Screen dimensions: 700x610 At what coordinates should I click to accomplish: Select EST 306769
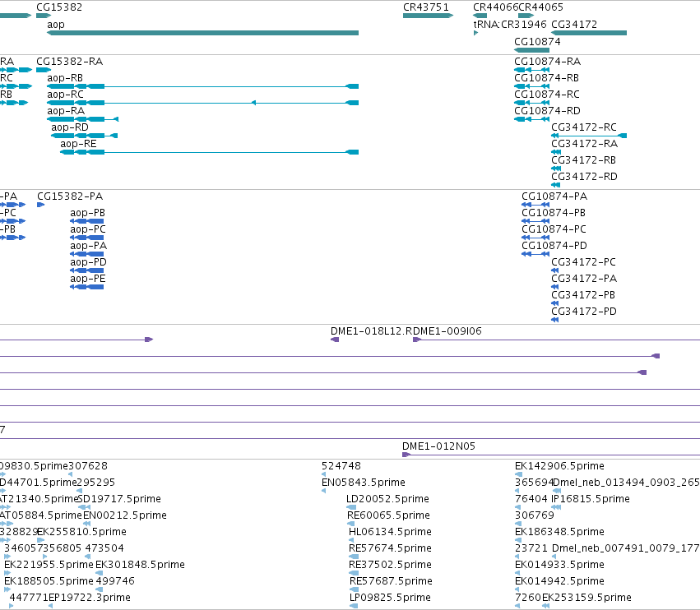[517, 524]
